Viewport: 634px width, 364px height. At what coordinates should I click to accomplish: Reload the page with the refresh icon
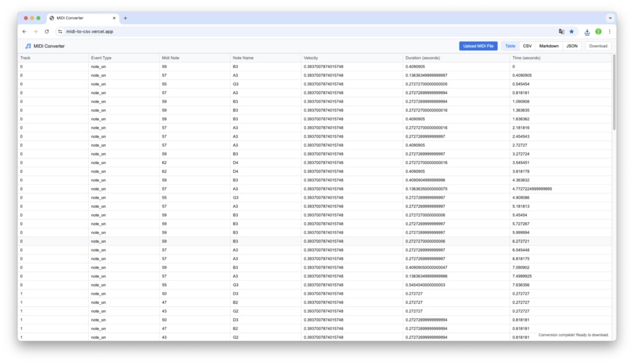click(46, 31)
